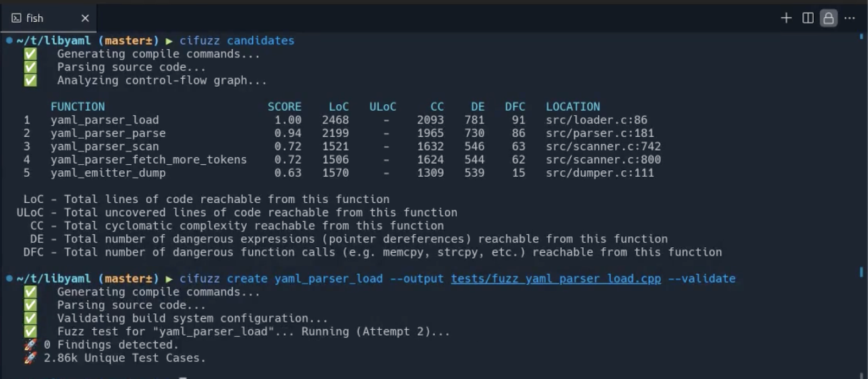Click the blue dot beside cifuzz create command
Screen dimensions: 868x379
coord(9,278)
